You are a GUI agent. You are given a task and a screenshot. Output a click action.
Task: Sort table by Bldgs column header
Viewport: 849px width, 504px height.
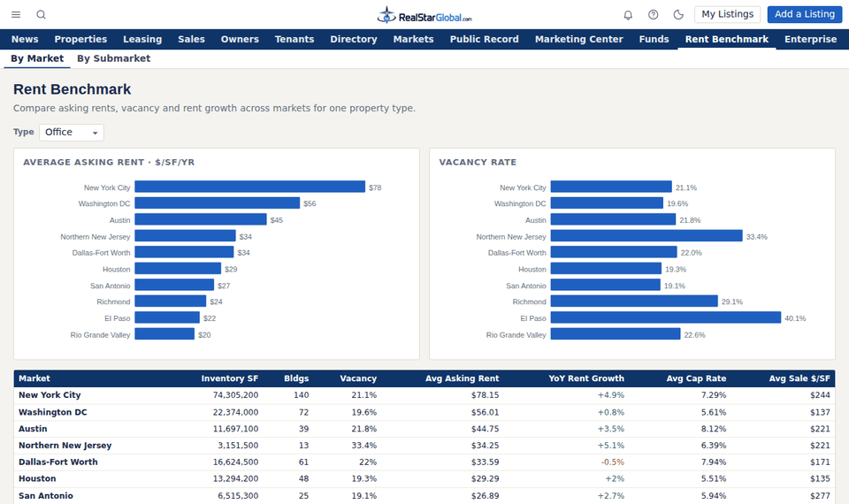pos(296,378)
